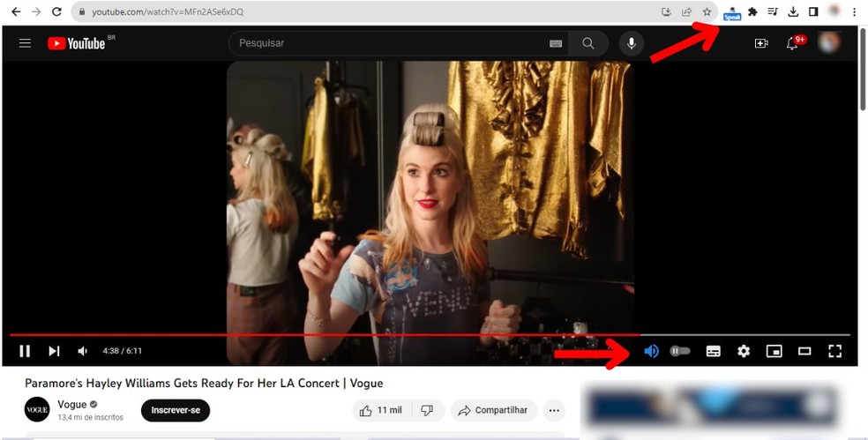Viewport: 868px width, 440px height.
Task: Open the Create video menu
Action: [762, 43]
